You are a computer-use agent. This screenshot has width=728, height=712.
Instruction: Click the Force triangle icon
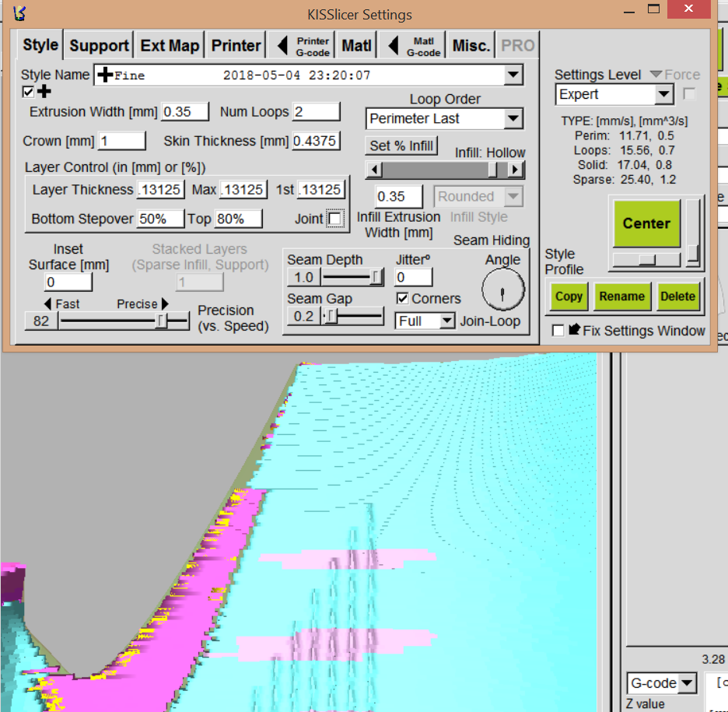coord(656,74)
